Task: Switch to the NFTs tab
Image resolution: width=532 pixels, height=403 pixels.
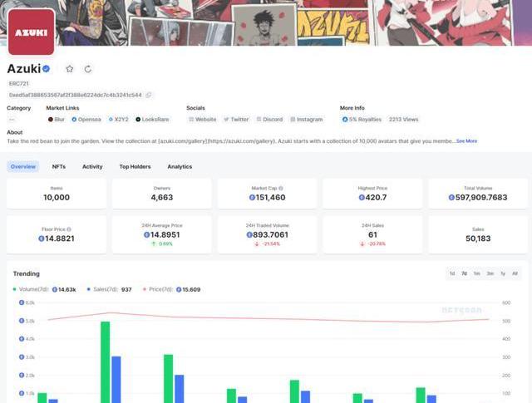Action: pyautogui.click(x=59, y=166)
